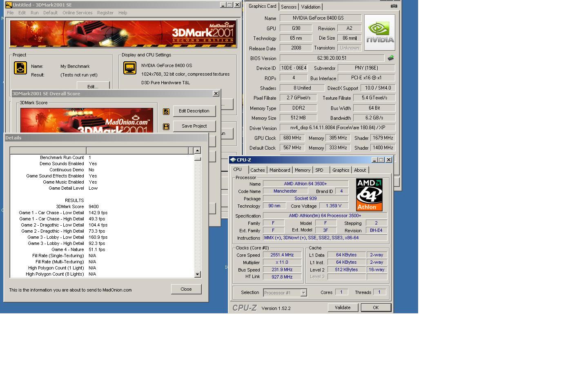Click the Level 2 cache 512 KBytes value
This screenshot has width=588, height=368.
click(x=347, y=269)
